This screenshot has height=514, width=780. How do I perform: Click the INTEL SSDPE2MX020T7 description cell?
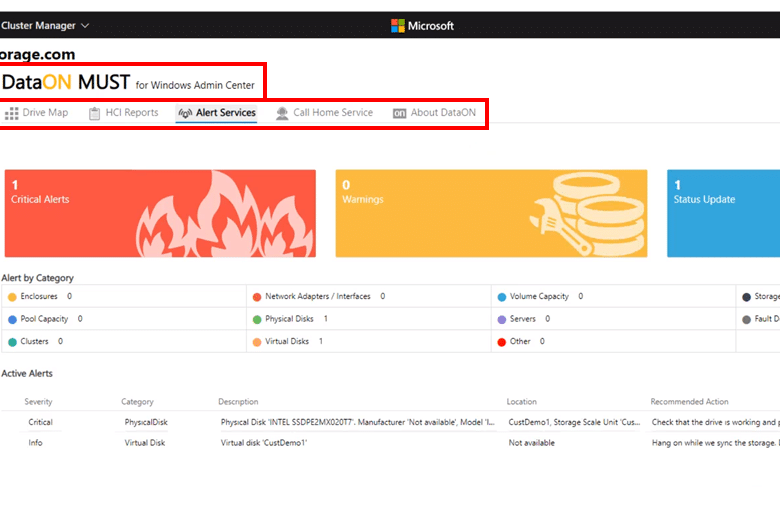[x=358, y=422]
